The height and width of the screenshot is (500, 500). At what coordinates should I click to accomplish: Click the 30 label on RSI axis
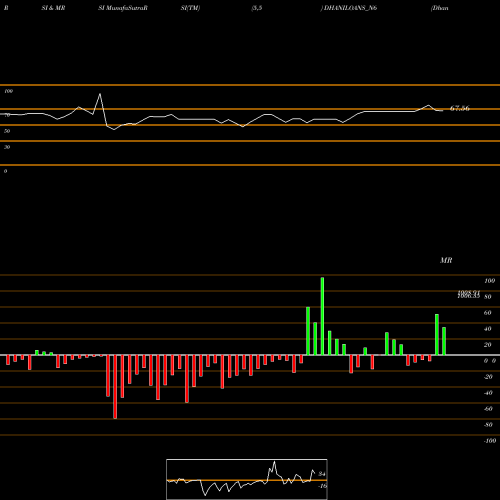click(7, 147)
